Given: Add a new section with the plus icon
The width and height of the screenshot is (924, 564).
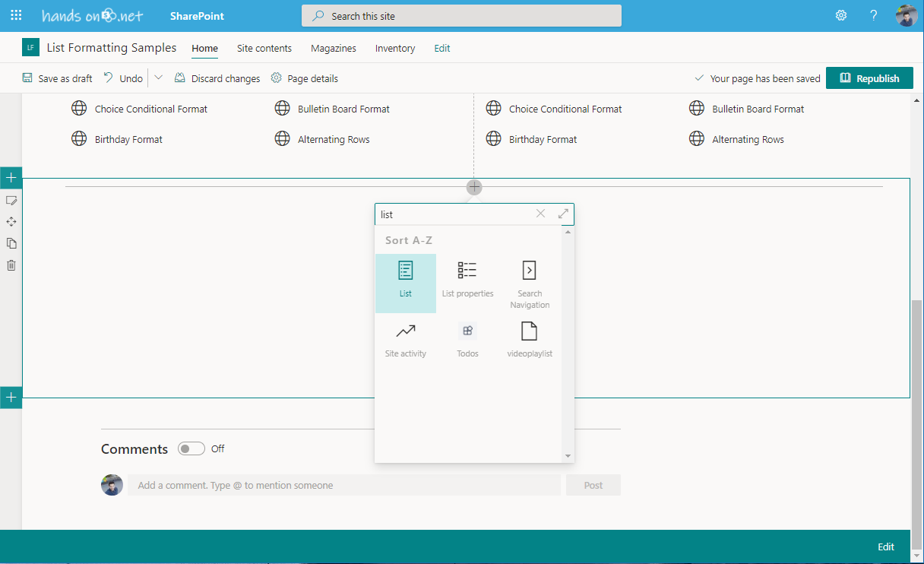Looking at the screenshot, I should coord(11,177).
